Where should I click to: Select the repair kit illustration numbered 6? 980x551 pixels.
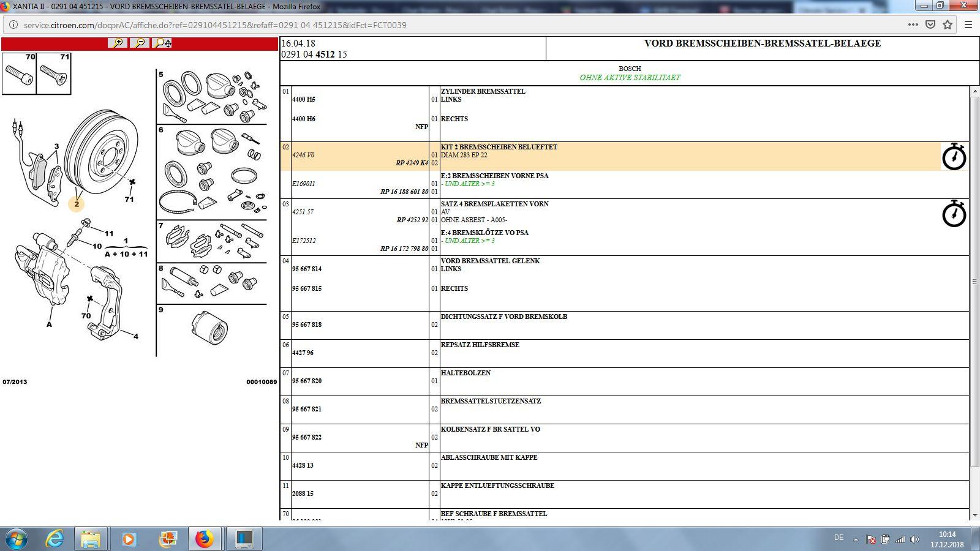(x=212, y=172)
